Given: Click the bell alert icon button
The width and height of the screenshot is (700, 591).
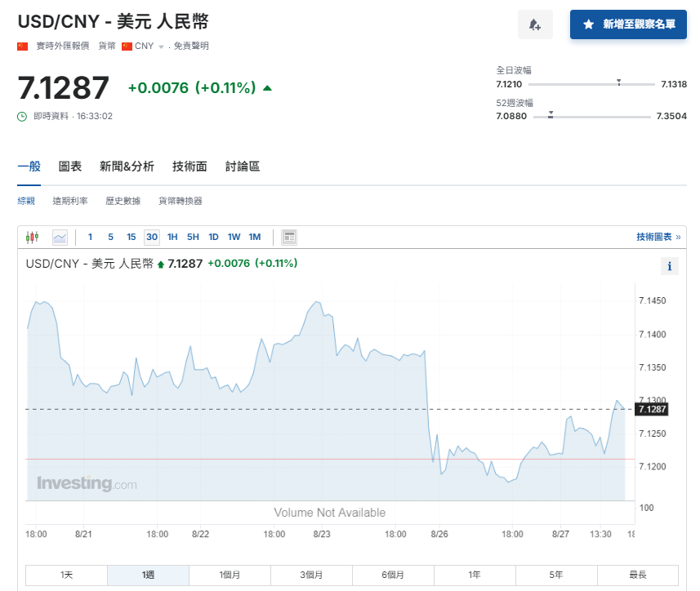Looking at the screenshot, I should tap(535, 24).
